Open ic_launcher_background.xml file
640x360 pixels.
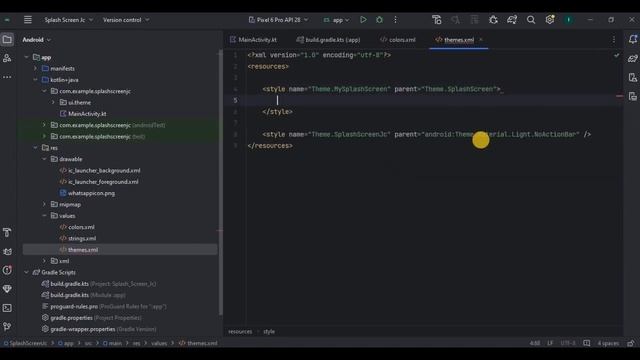pyautogui.click(x=100, y=171)
